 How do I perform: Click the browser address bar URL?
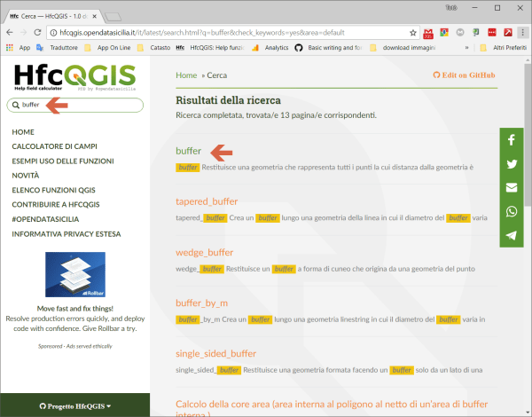pyautogui.click(x=222, y=32)
